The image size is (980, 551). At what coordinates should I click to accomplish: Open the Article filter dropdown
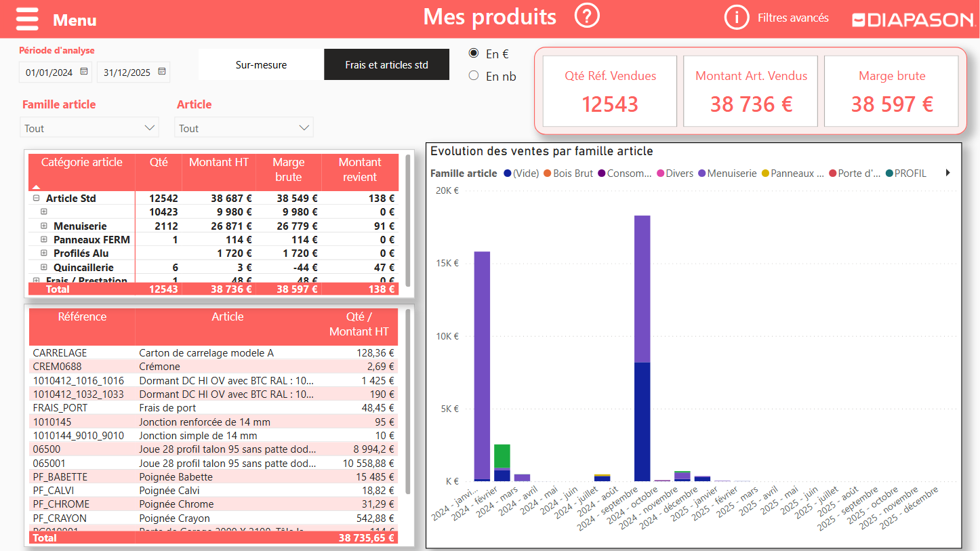(x=244, y=128)
